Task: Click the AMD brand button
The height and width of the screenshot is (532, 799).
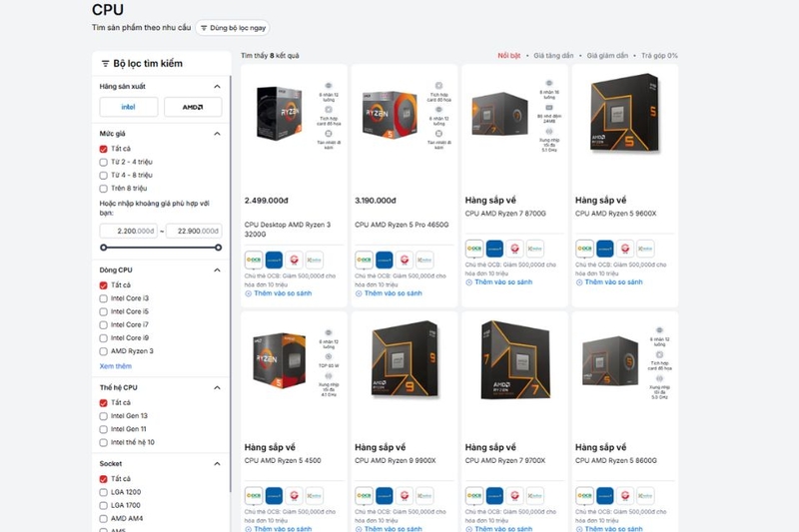Action: click(193, 107)
